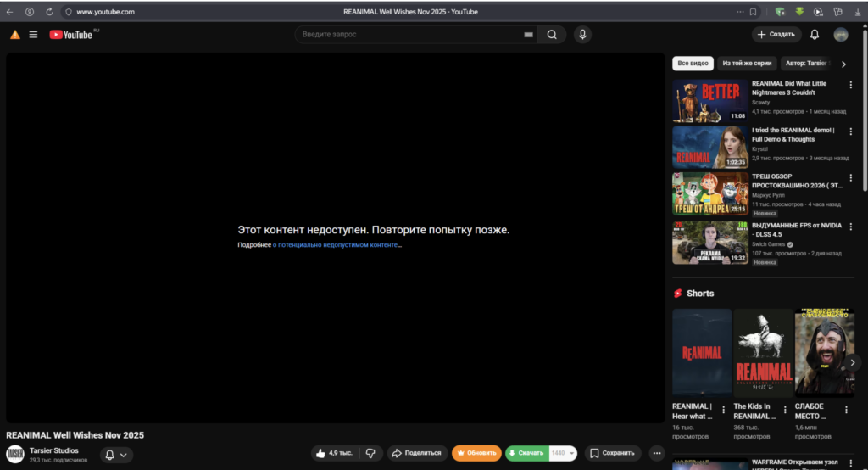868x470 pixels.
Task: Select the Автор: Tarsier chip
Action: (807, 63)
